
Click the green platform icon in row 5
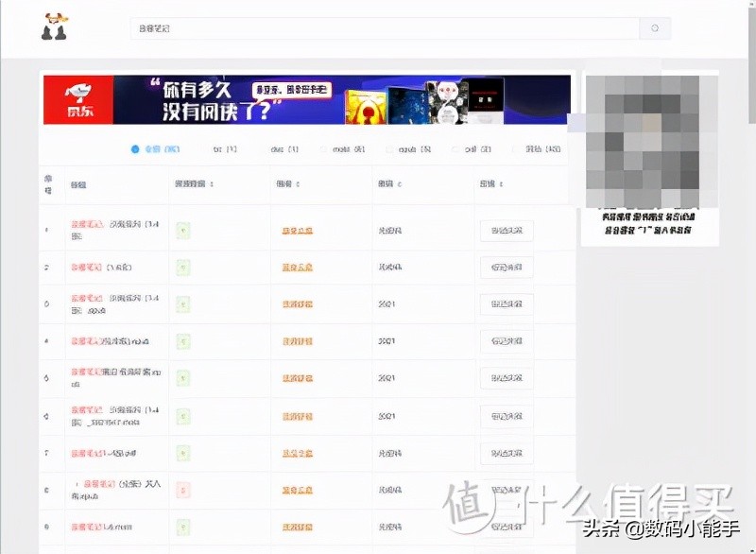(182, 378)
